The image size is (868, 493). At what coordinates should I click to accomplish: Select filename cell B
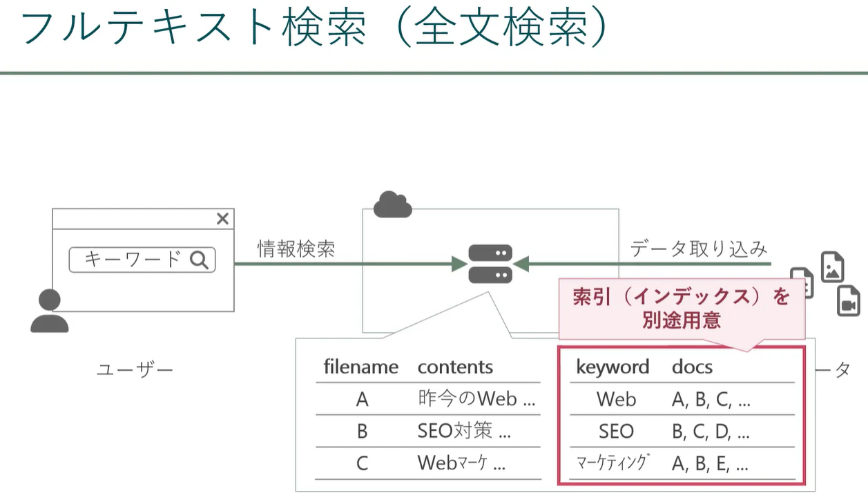pyautogui.click(x=362, y=431)
